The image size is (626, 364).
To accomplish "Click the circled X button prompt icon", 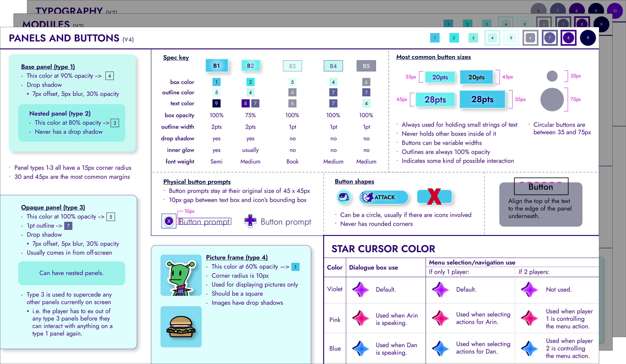I will (x=169, y=221).
